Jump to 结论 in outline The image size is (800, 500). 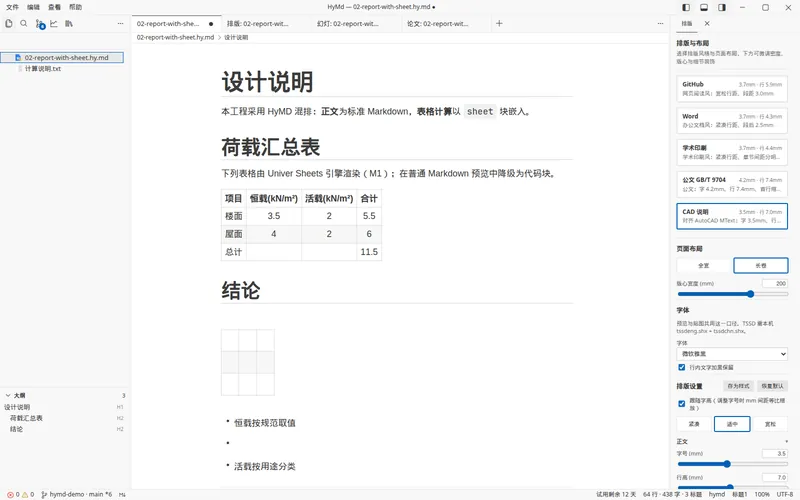tap(16, 429)
